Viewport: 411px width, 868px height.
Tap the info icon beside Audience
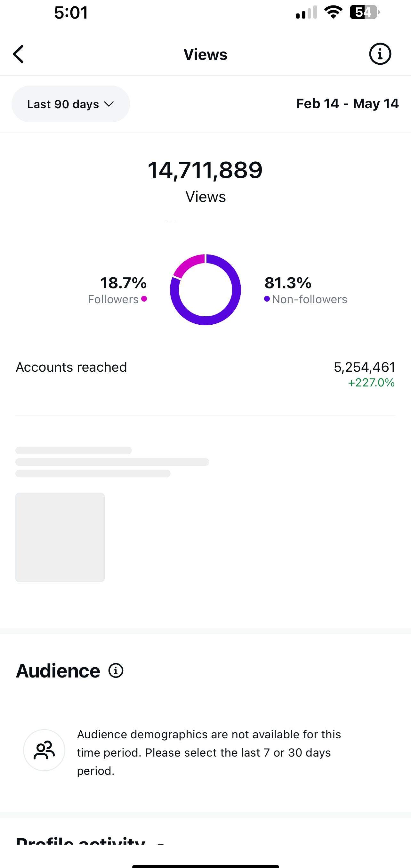116,670
